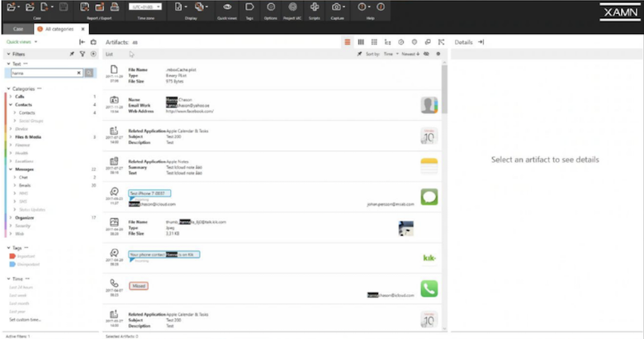
Task: Click the Help question mark icon
Action: [362, 7]
